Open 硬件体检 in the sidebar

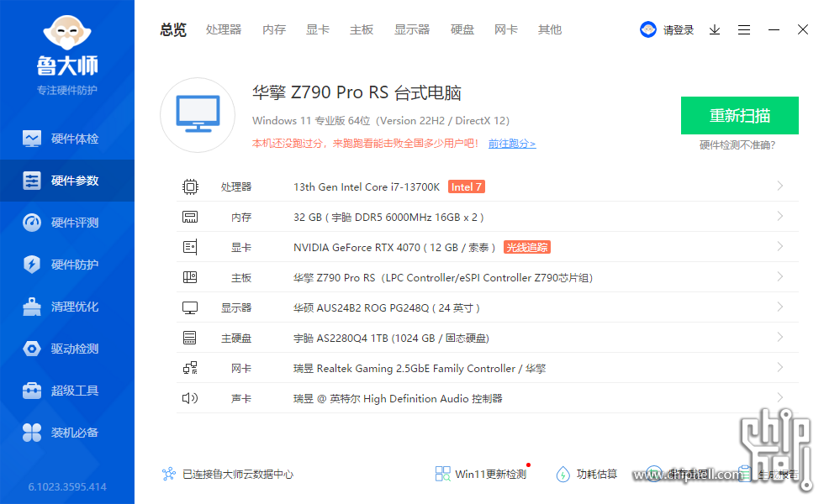pos(67,138)
